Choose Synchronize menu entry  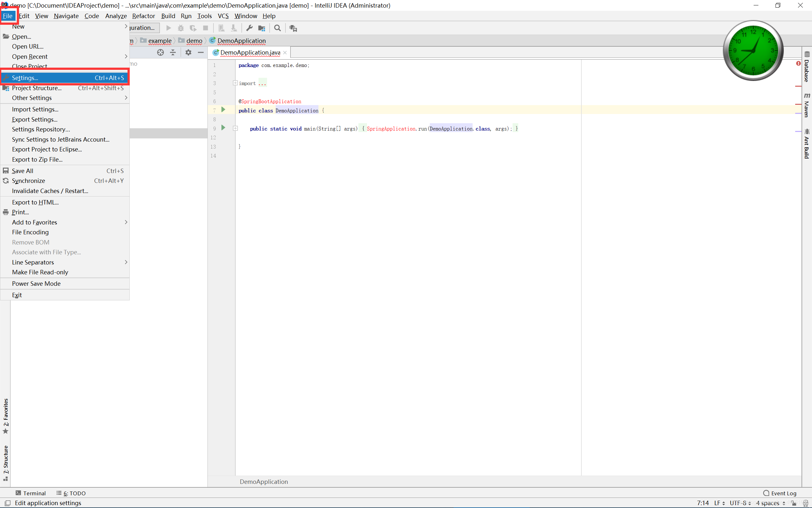[65, 181]
